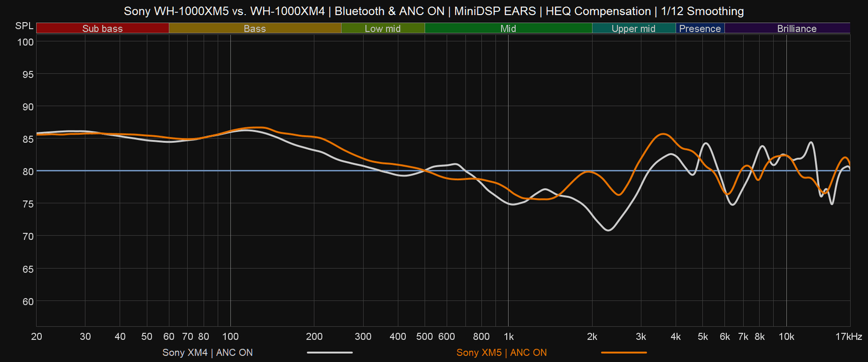
Task: Click the Low mid band label
Action: pos(382,28)
